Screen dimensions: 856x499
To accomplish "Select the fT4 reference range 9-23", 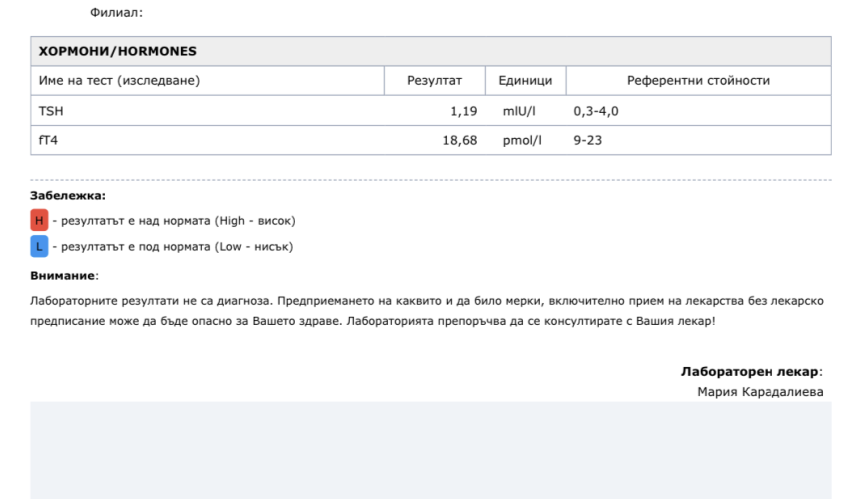I will pos(587,140).
